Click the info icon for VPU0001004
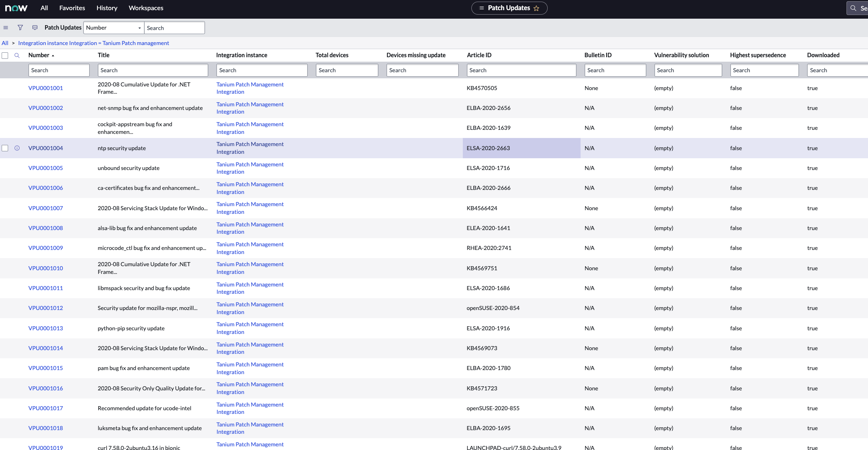Screen dimensions: 868x450 tap(17, 148)
